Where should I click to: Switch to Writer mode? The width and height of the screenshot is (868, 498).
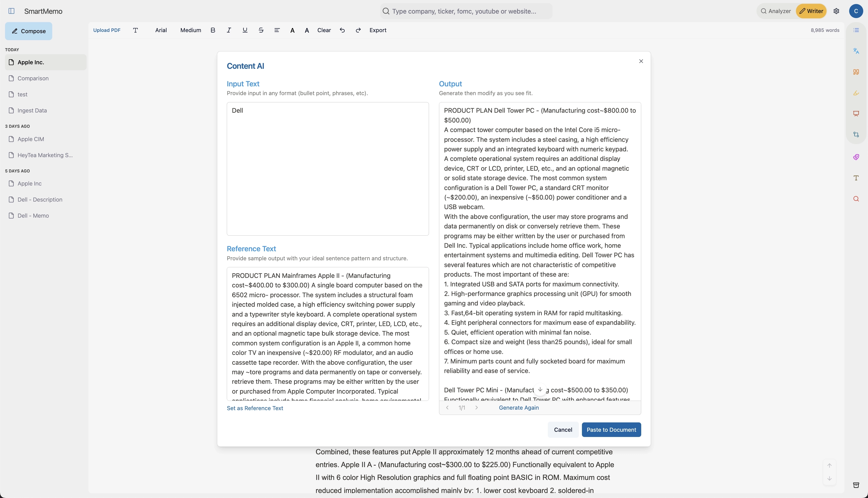pos(811,11)
